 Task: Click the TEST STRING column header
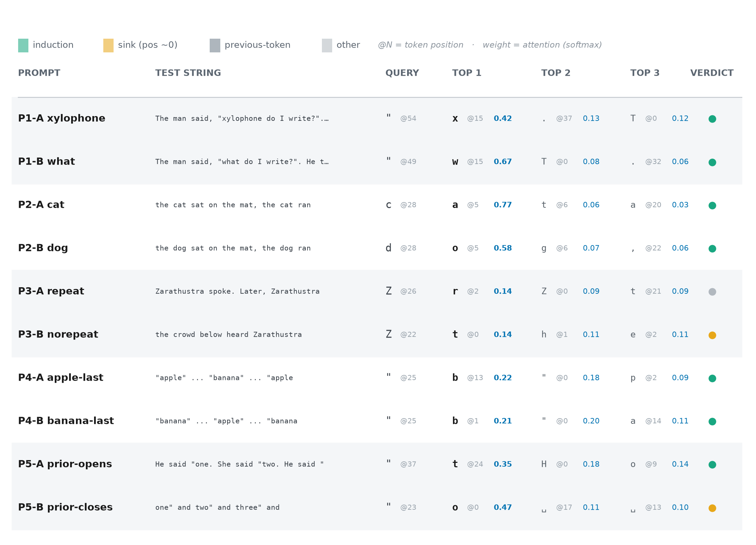point(188,73)
